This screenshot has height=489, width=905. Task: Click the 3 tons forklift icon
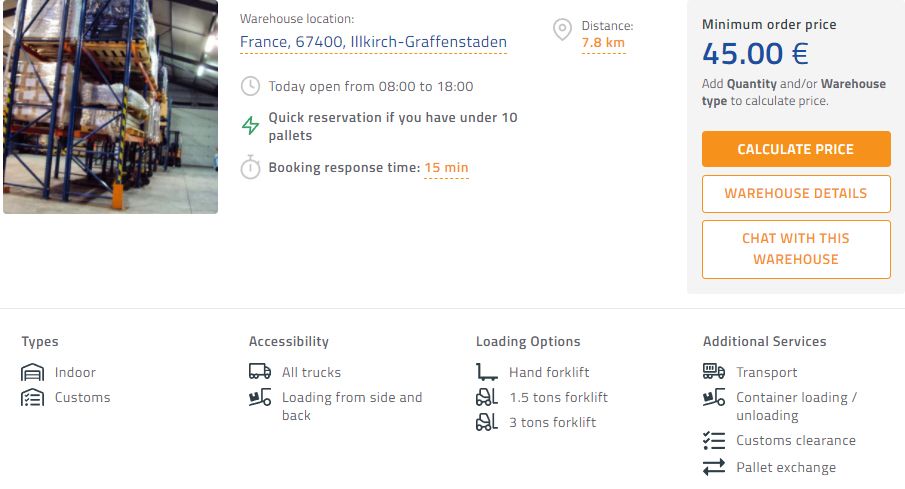pyautogui.click(x=487, y=422)
